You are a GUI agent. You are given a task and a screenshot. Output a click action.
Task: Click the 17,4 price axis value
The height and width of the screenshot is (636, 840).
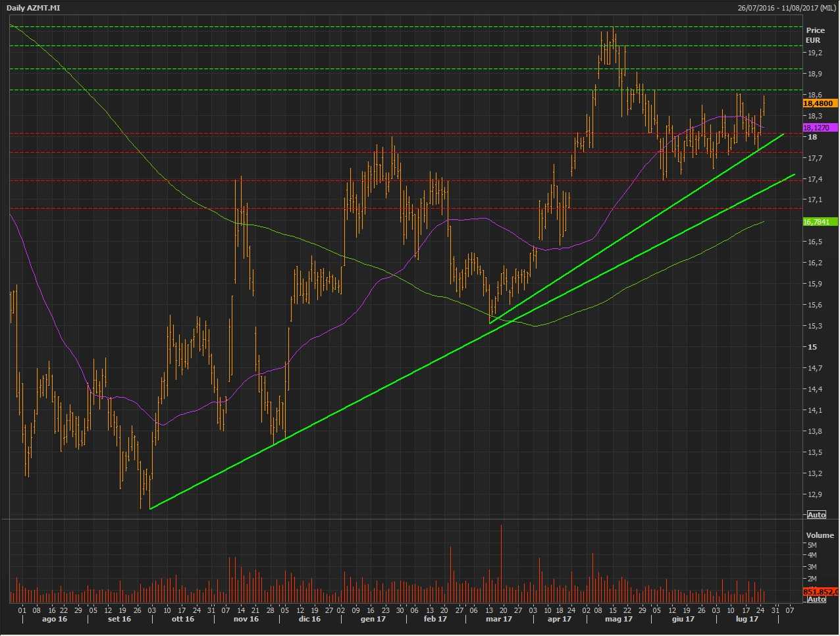coord(814,179)
